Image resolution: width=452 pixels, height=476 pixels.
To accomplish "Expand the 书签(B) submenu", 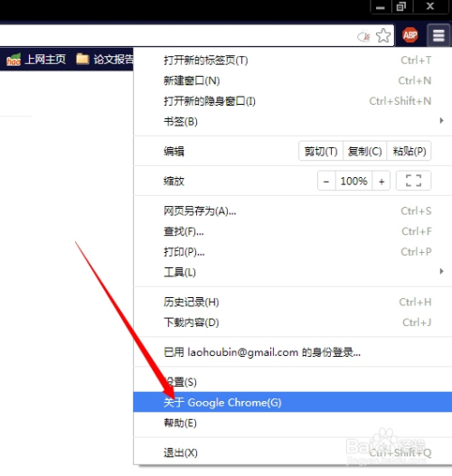I will [x=293, y=121].
